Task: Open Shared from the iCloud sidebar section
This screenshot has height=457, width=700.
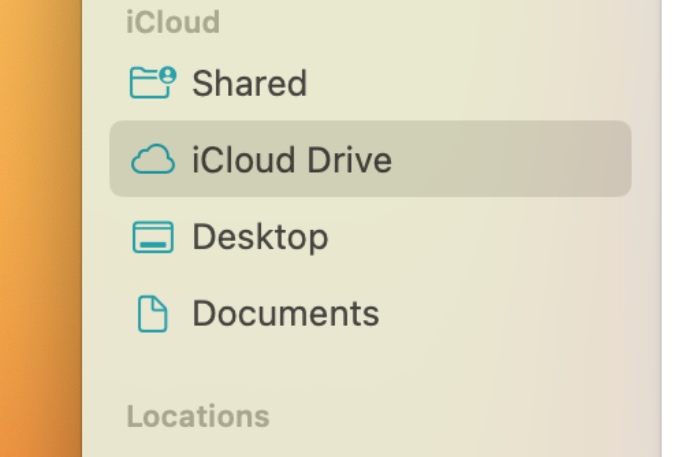Action: pyautogui.click(x=249, y=83)
